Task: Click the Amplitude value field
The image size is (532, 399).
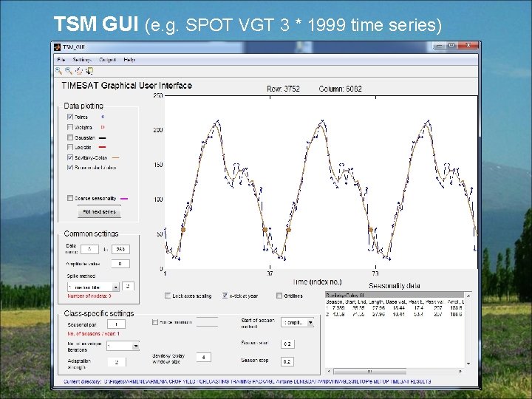Action: pyautogui.click(x=120, y=264)
